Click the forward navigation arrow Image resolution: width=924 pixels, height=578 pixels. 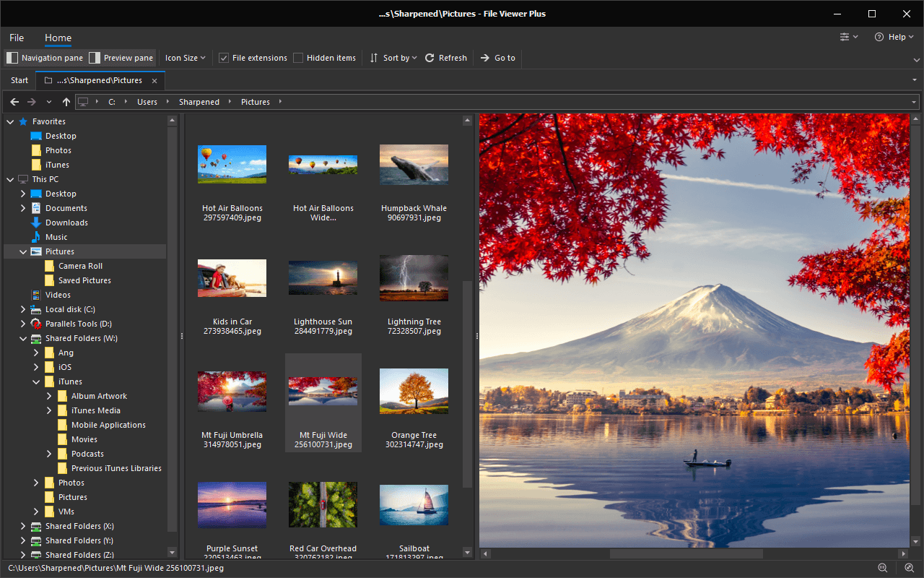coord(32,102)
